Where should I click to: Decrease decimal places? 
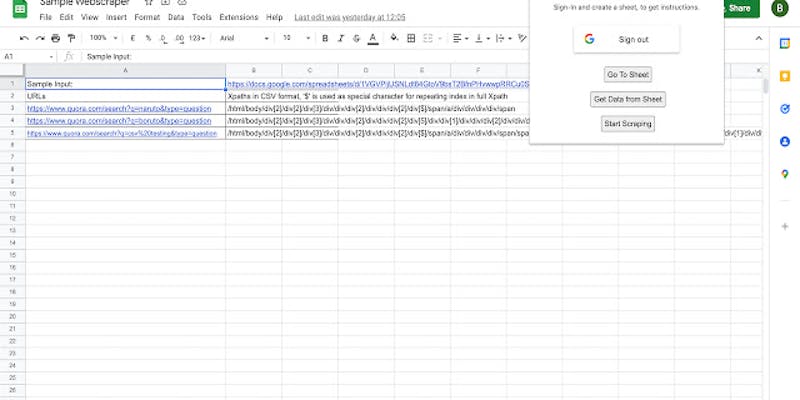[x=163, y=38]
